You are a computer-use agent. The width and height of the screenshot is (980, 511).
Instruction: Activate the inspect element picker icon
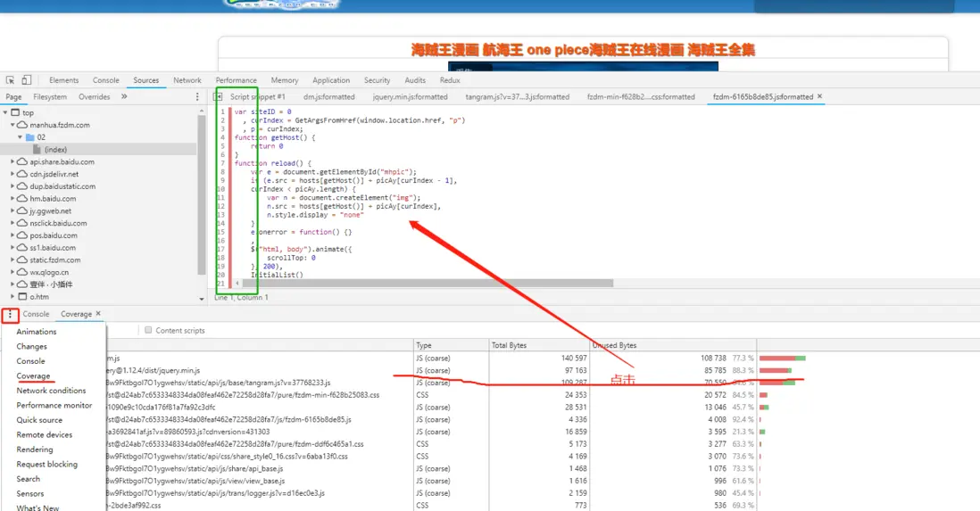click(9, 80)
